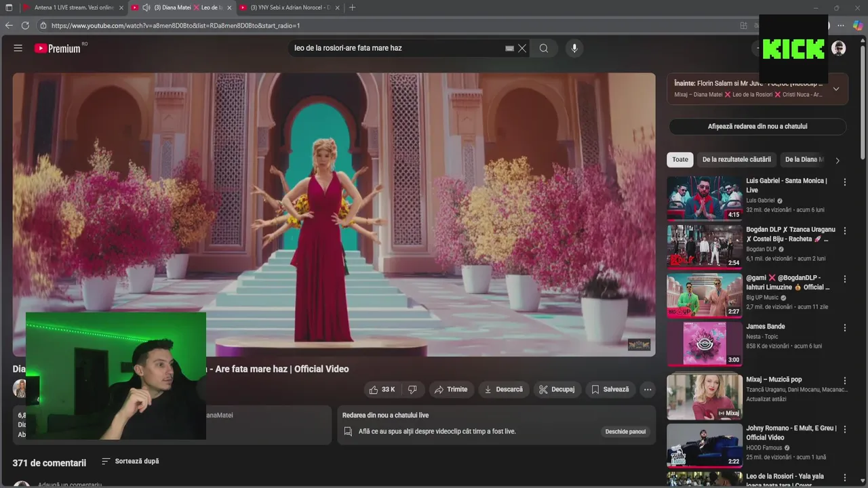Share video via Trimite button
The width and height of the screenshot is (868, 488).
coord(451,390)
